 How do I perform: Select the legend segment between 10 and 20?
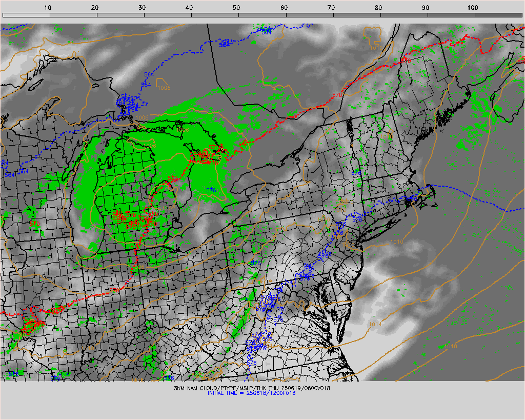pos(74,15)
